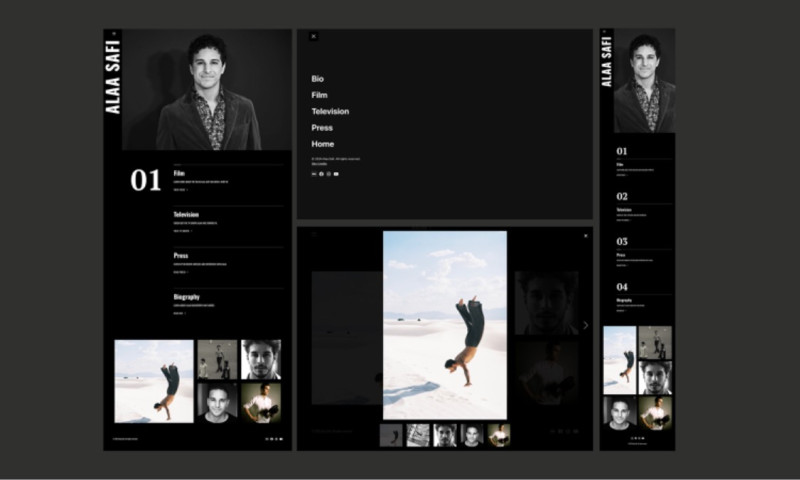Click the first social icon under menu links

coord(314,174)
